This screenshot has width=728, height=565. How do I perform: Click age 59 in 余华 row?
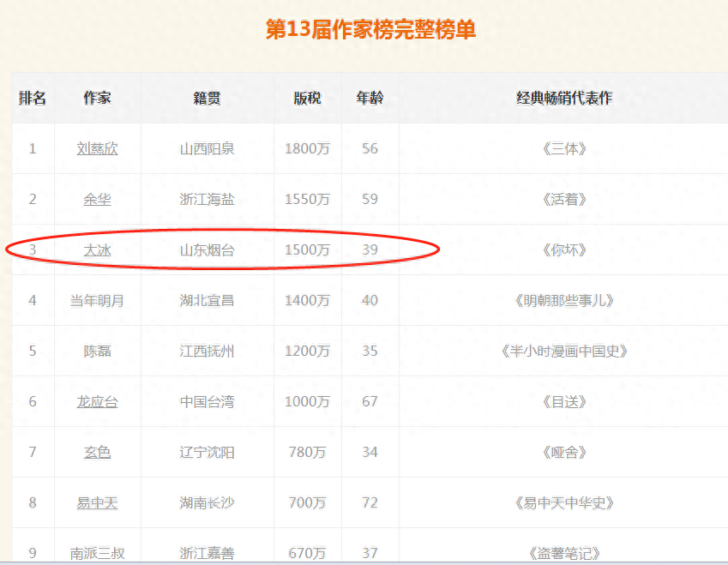coord(370,199)
